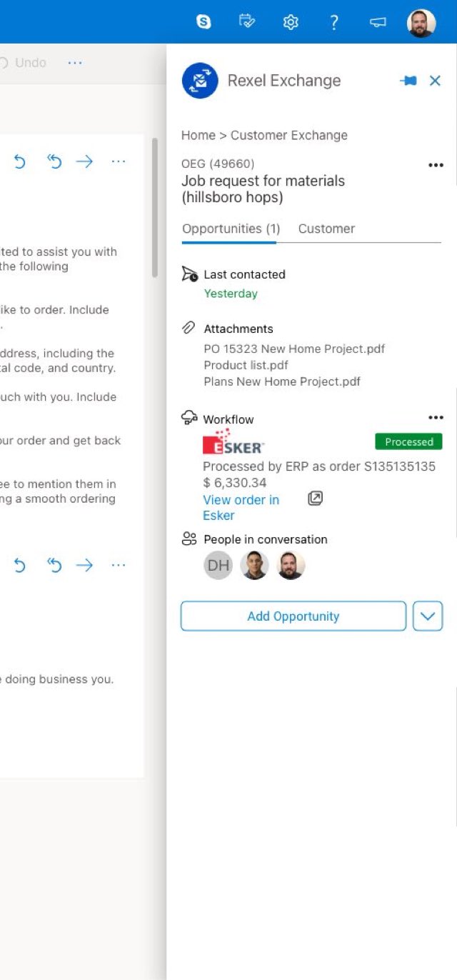Open the Add Opportunity dropdown chevron
This screenshot has width=457, height=980.
click(x=427, y=616)
